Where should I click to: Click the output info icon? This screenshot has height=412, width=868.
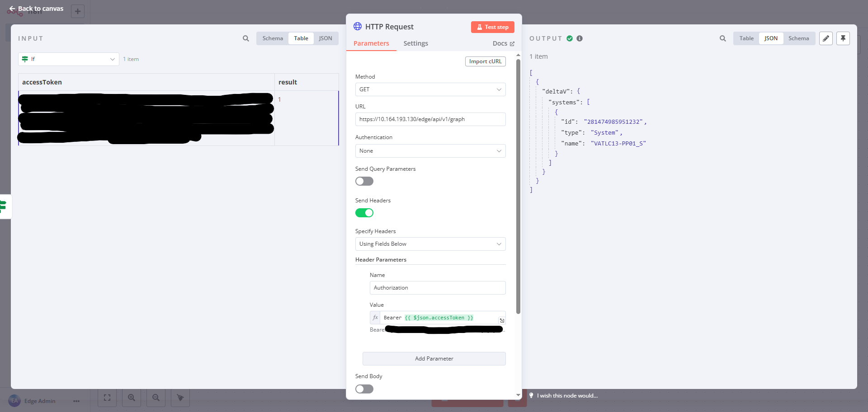pos(580,38)
